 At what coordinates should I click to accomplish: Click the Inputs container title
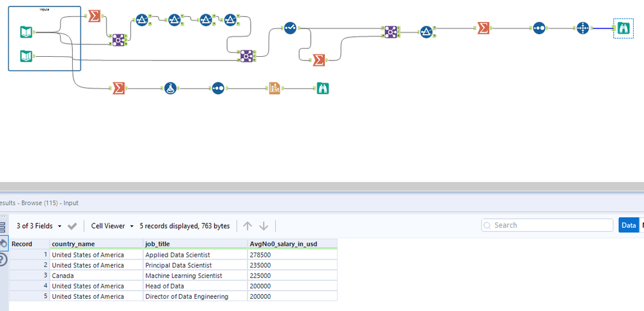(x=44, y=9)
